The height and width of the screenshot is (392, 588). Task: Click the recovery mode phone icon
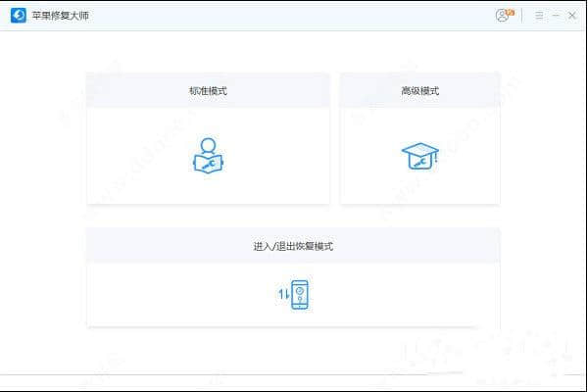click(294, 295)
